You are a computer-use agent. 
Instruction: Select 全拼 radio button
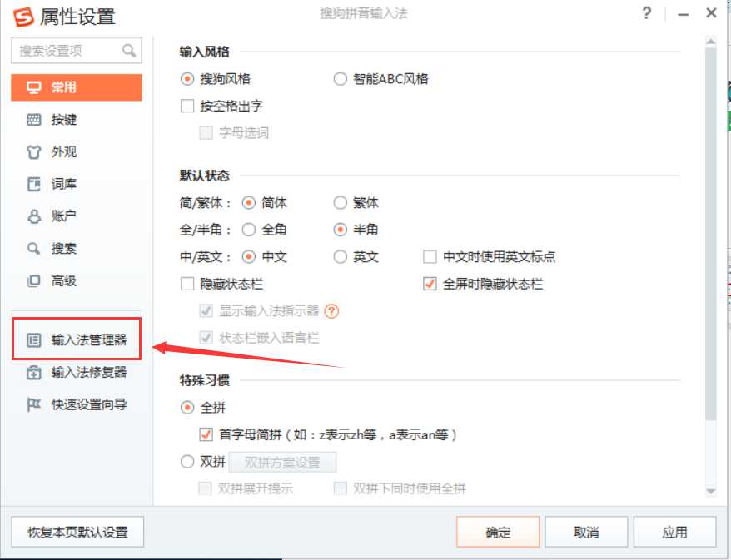187,408
